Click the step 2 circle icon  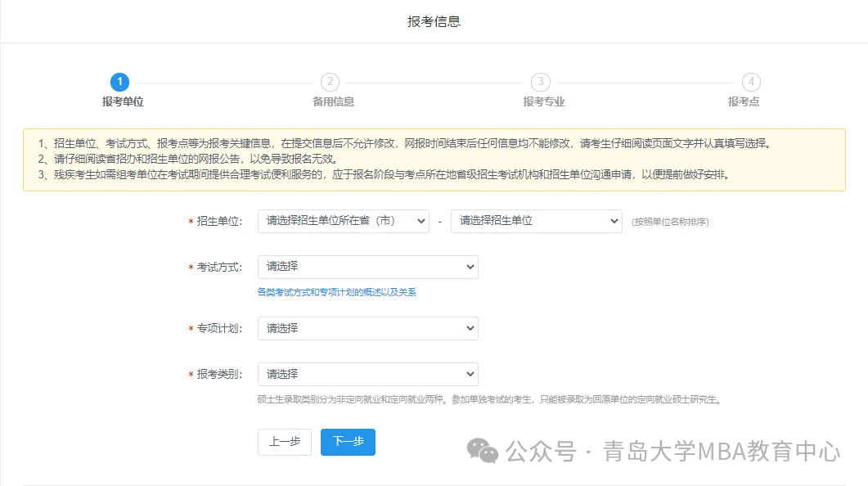[x=330, y=82]
